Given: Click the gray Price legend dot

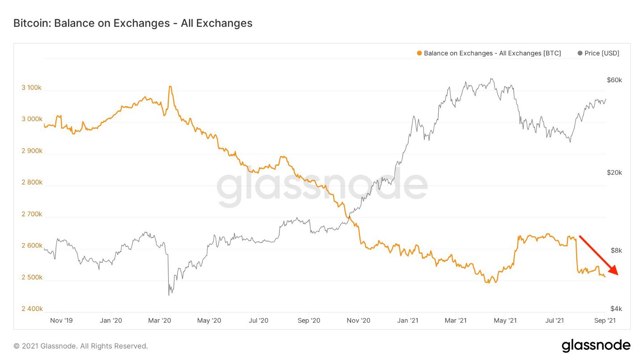Looking at the screenshot, I should click(580, 53).
